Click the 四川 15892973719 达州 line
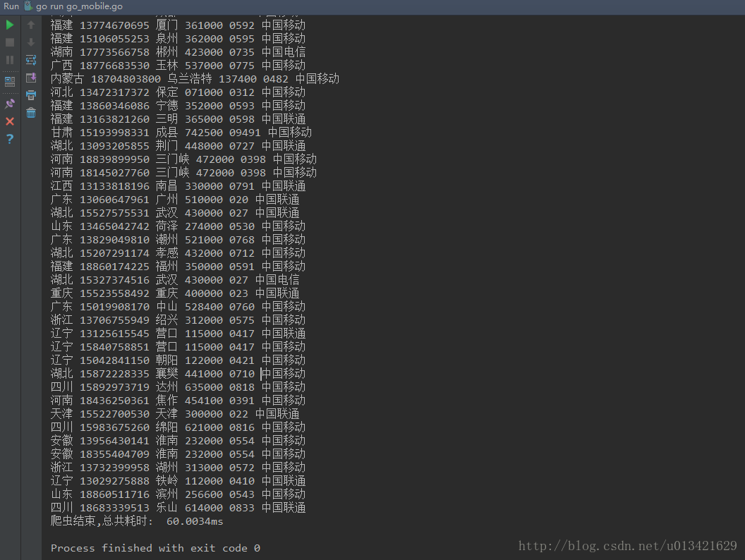Screen dimensions: 745x560 tap(178, 387)
